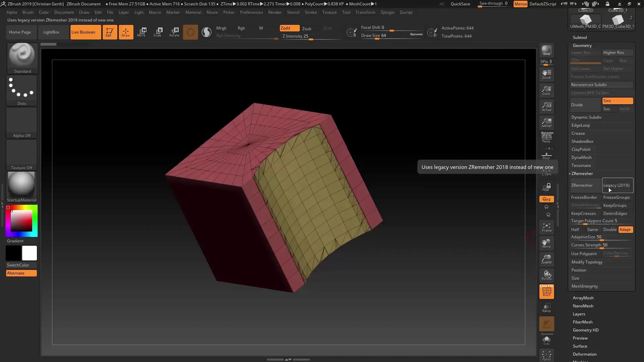Click the ZRemesher button

(x=585, y=185)
